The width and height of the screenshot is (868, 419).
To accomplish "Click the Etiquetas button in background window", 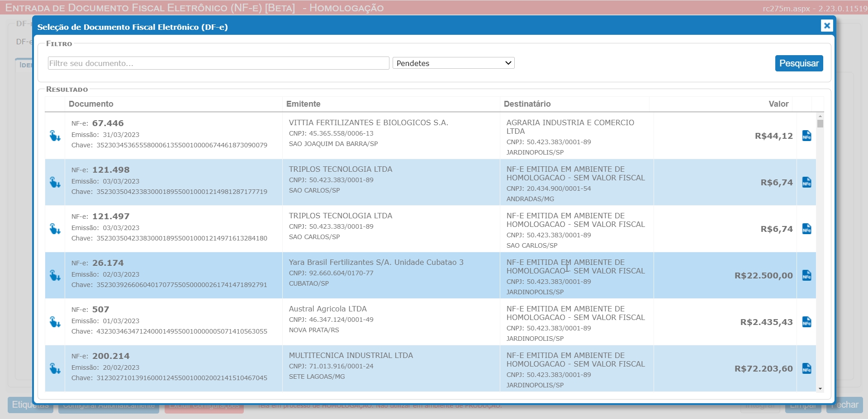I will [30, 405].
